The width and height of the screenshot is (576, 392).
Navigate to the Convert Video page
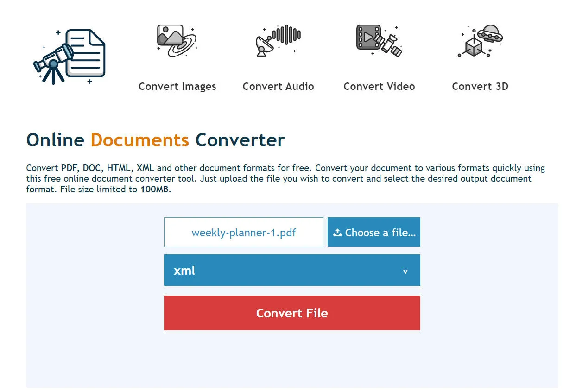tap(379, 86)
